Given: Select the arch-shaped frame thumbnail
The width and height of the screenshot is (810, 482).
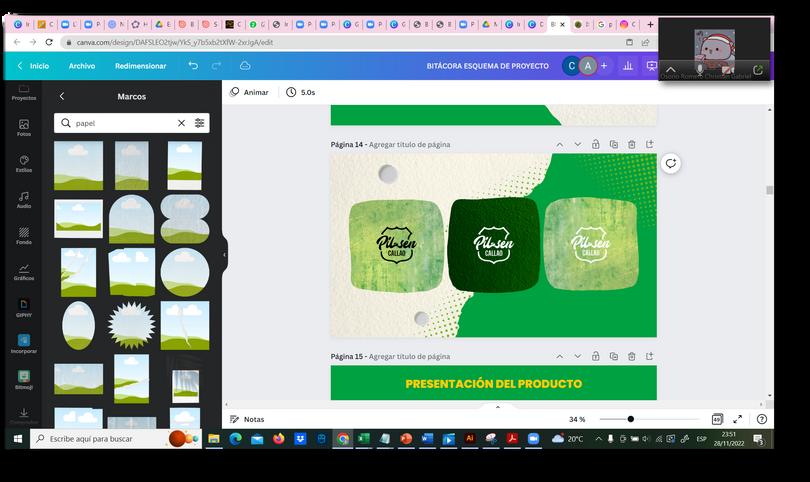Looking at the screenshot, I should 132,219.
